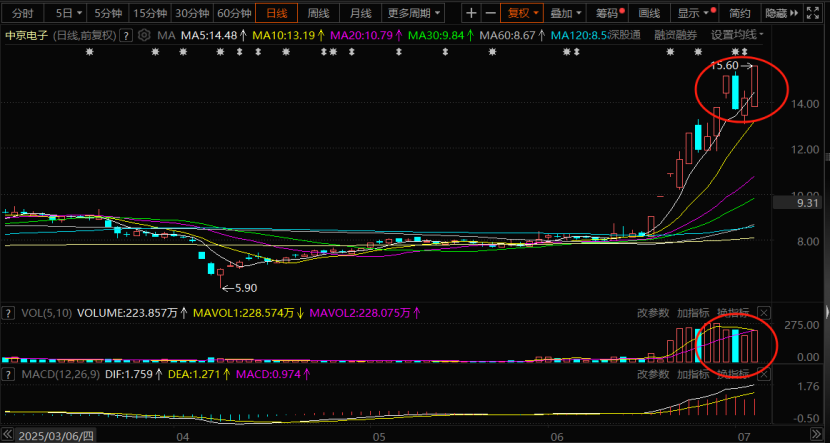Screen dimensions: 830x444
Task: Select the 月线 monthly chart tab
Action: pyautogui.click(x=360, y=13)
